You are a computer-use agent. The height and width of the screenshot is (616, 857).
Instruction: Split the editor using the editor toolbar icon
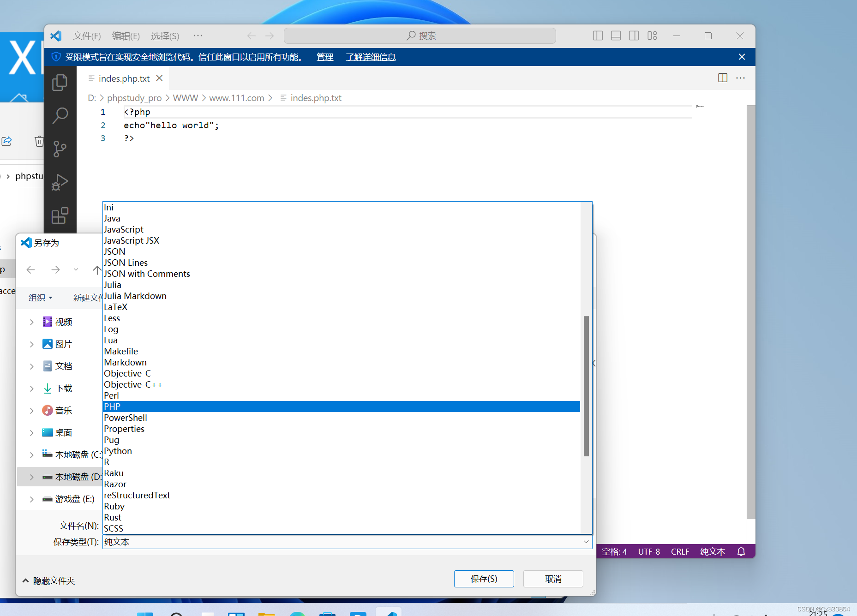(722, 78)
